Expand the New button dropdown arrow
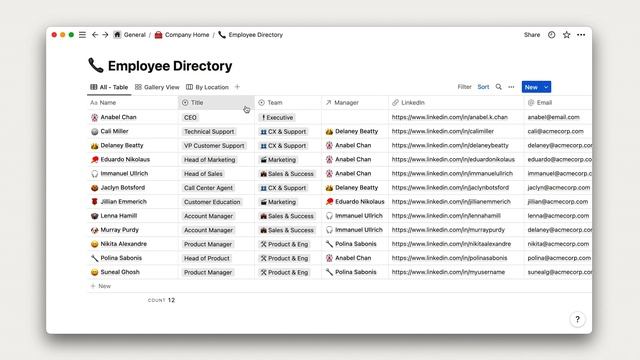 [x=546, y=87]
